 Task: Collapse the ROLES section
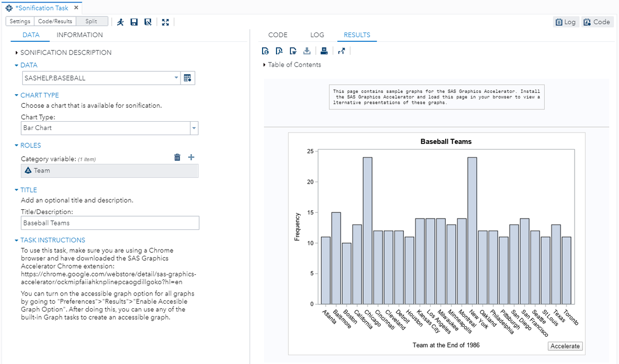[x=28, y=145]
